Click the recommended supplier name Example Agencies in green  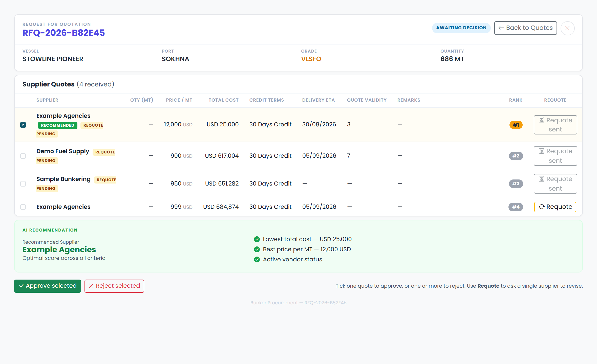tap(59, 249)
